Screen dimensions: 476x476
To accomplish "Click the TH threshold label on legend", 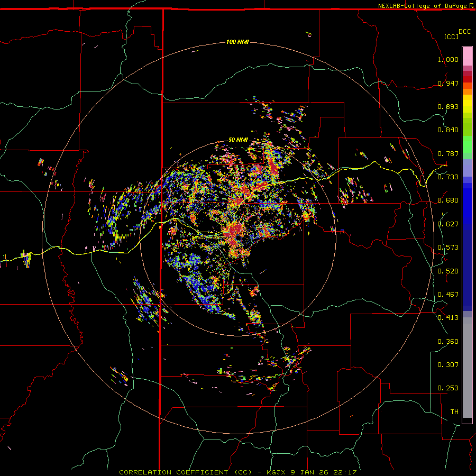I will click(454, 412).
